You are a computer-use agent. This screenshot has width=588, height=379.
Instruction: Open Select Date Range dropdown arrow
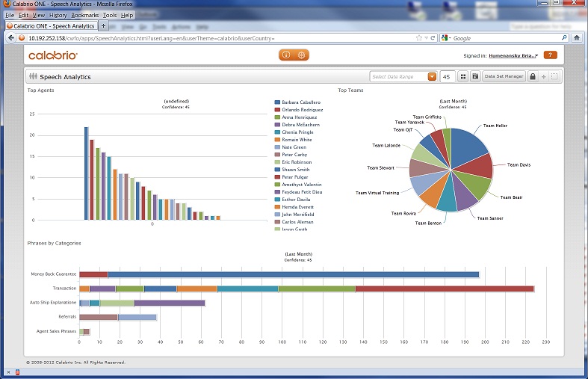(x=432, y=76)
